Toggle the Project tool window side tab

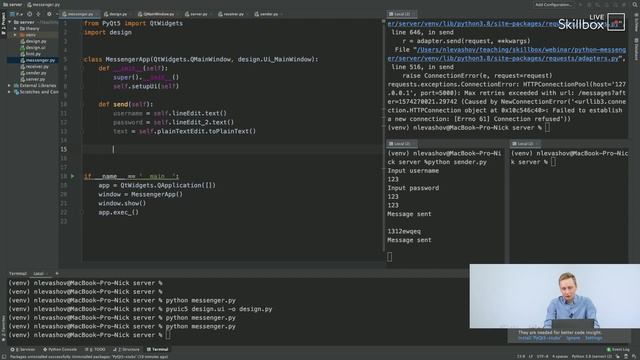(3, 24)
